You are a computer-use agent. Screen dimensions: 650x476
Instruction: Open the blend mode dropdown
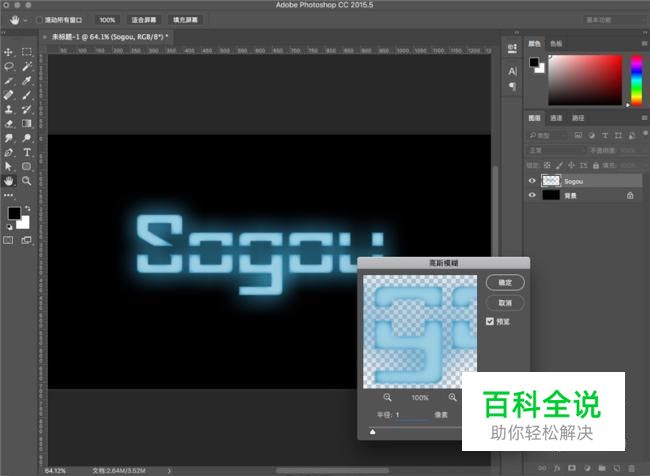556,150
